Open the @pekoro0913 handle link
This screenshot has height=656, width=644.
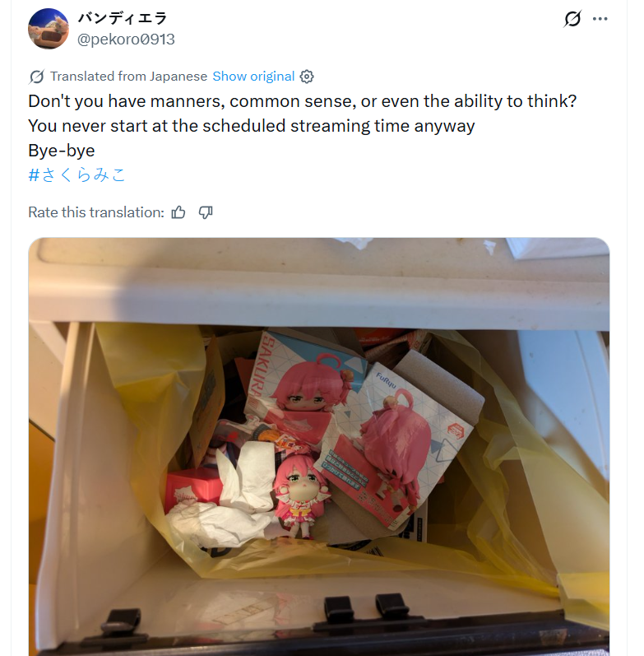click(x=126, y=40)
